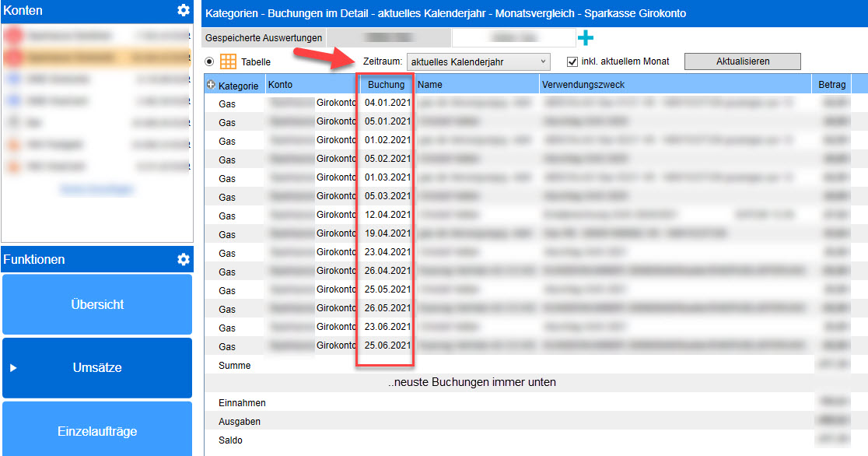This screenshot has height=456, width=868.
Task: Select the highlighted account in the Konten list
Action: pyautogui.click(x=97, y=58)
